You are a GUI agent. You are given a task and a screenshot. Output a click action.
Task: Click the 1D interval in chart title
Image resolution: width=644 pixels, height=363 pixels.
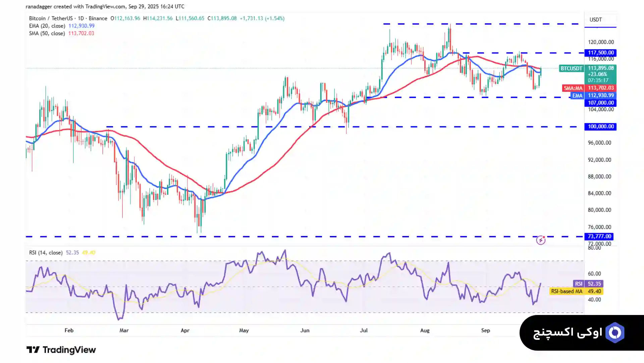[81, 18]
